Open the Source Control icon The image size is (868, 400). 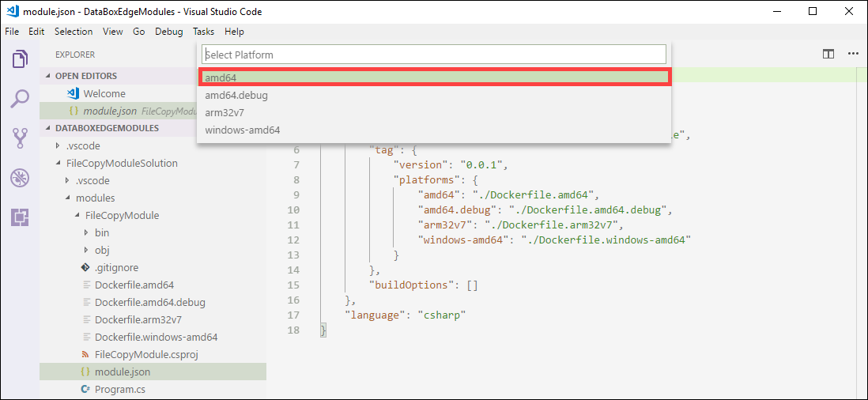coord(20,138)
